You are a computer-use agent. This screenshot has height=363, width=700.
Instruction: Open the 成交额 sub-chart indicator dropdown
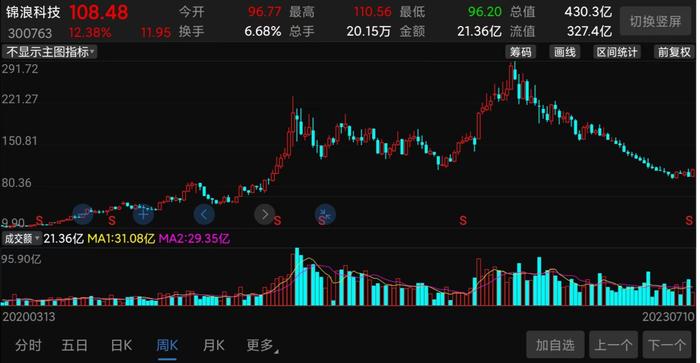click(22, 238)
